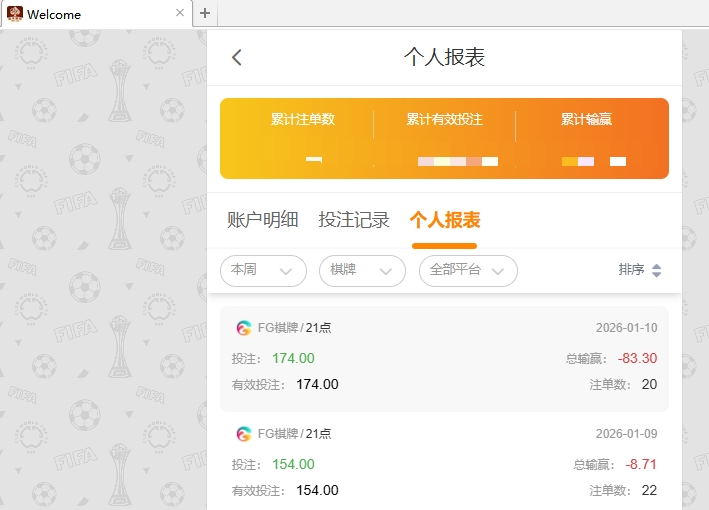Select the 个人报表 tab
Image resolution: width=709 pixels, height=510 pixels.
click(x=444, y=220)
